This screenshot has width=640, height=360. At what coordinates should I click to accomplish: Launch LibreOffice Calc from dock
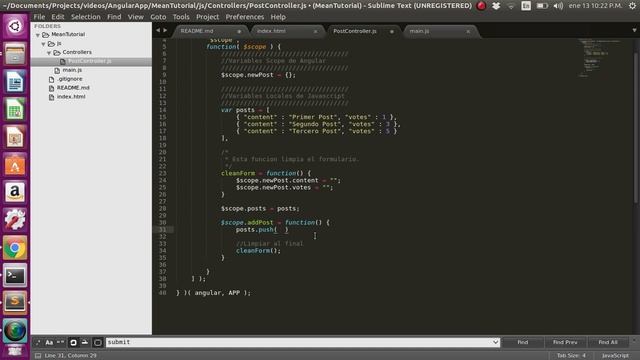tap(15, 109)
